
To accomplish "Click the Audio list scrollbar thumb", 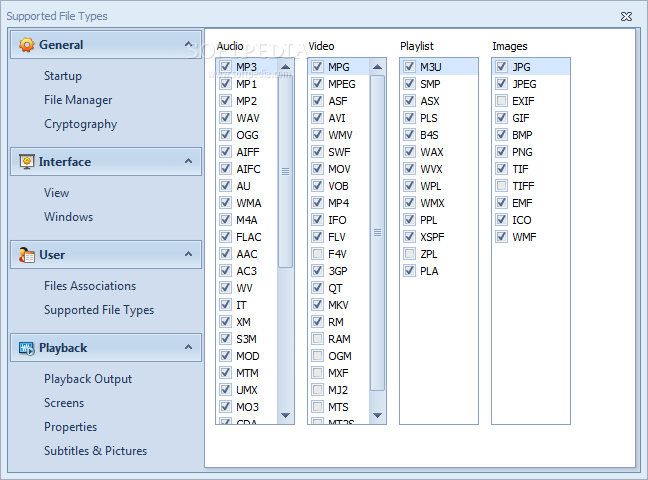I will tap(285, 171).
